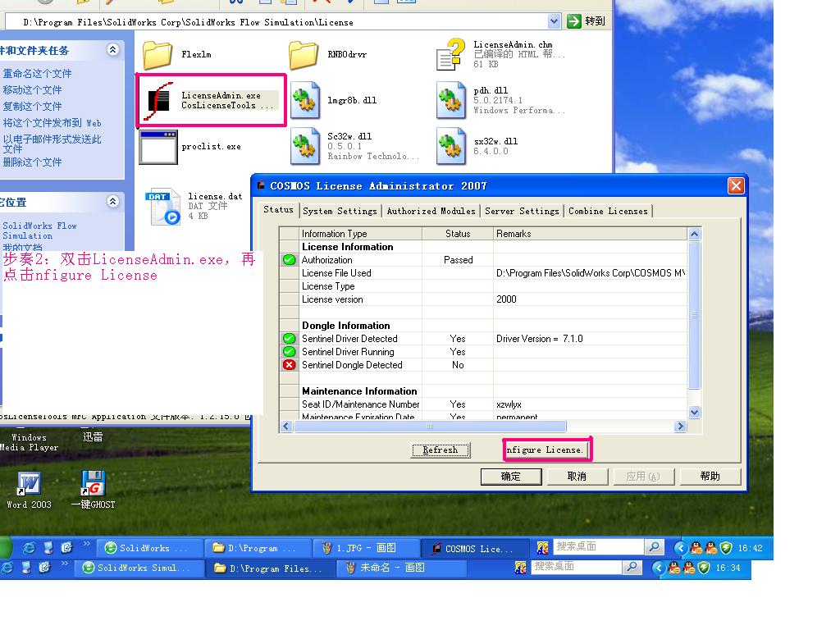Click the green check beside Sentinel Driver Running
840x630 pixels.
click(290, 352)
